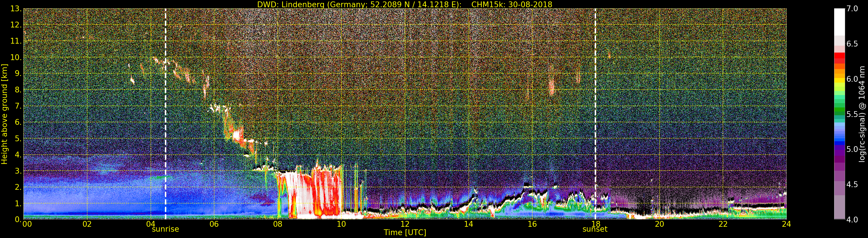The image size is (868, 238).
Task: Click the '4.0' colorbar tick label
Action: coord(852,220)
